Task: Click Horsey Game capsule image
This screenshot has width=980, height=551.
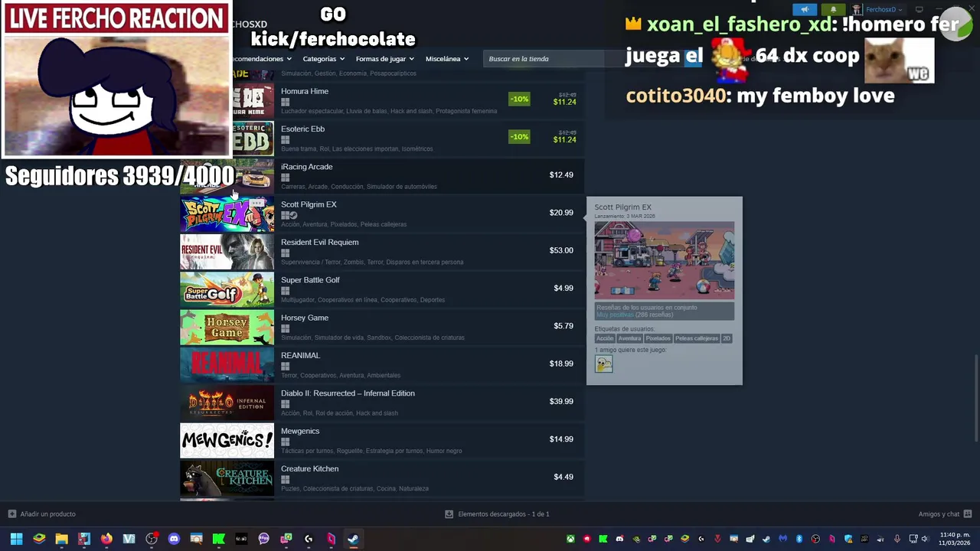Action: 227,328
